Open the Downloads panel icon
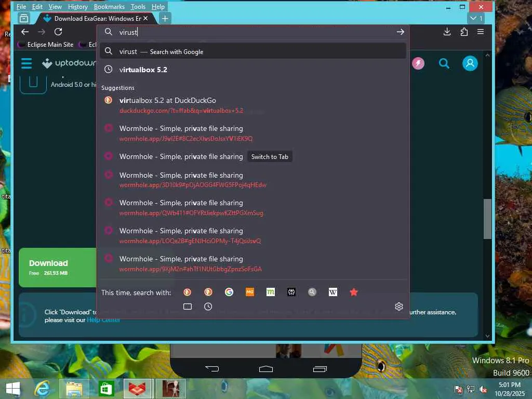Screen dimensions: 532x399 [x=447, y=32]
